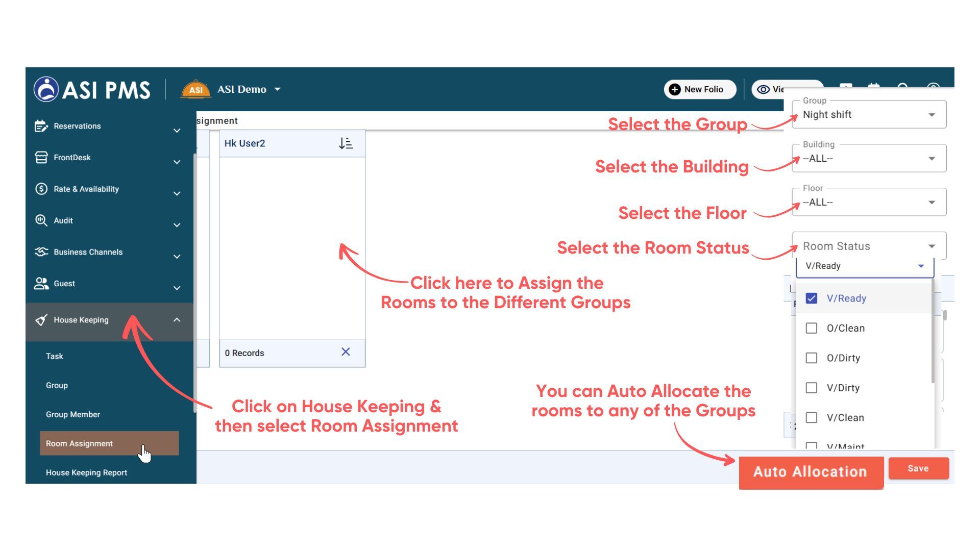Click the Audit magnifier icon

(x=41, y=220)
